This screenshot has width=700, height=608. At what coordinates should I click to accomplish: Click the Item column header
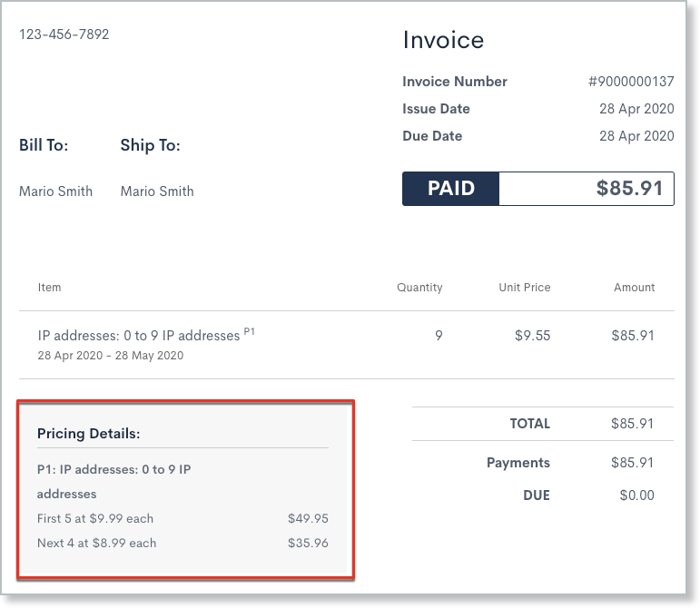(50, 288)
